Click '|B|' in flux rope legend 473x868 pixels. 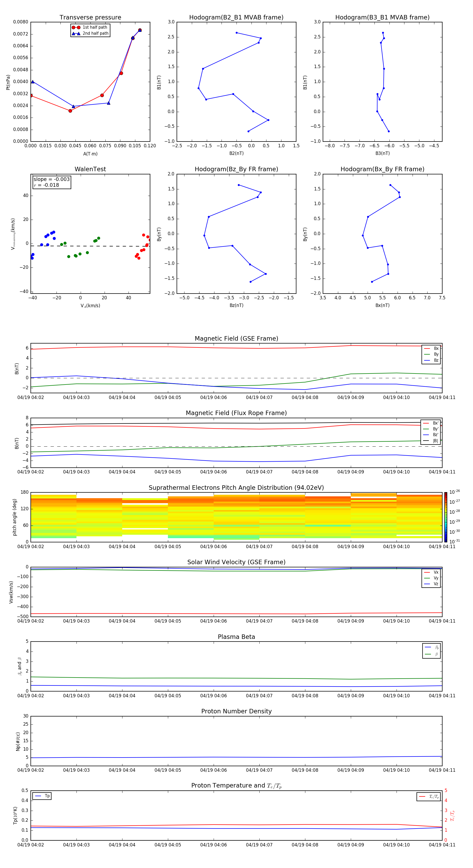point(431,441)
